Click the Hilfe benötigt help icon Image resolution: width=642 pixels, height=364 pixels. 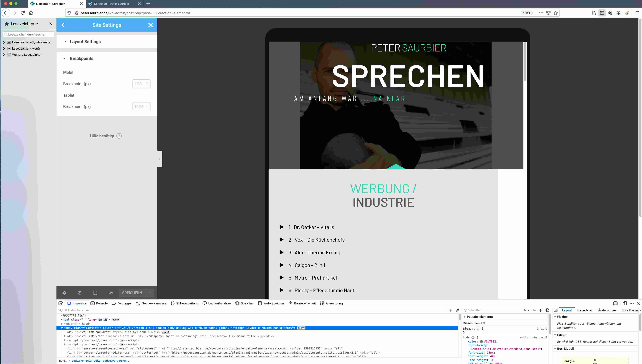point(119,136)
